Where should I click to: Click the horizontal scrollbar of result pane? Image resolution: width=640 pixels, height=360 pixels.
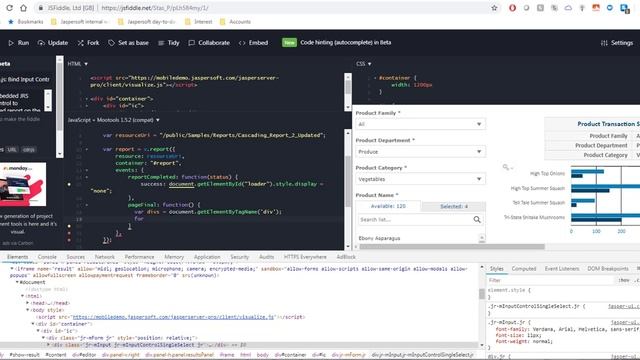pos(451,247)
